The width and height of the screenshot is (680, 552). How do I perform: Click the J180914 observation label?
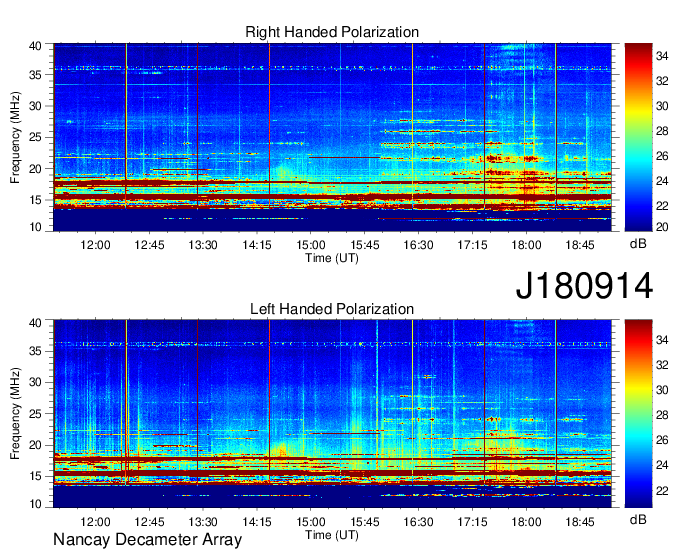coord(584,286)
